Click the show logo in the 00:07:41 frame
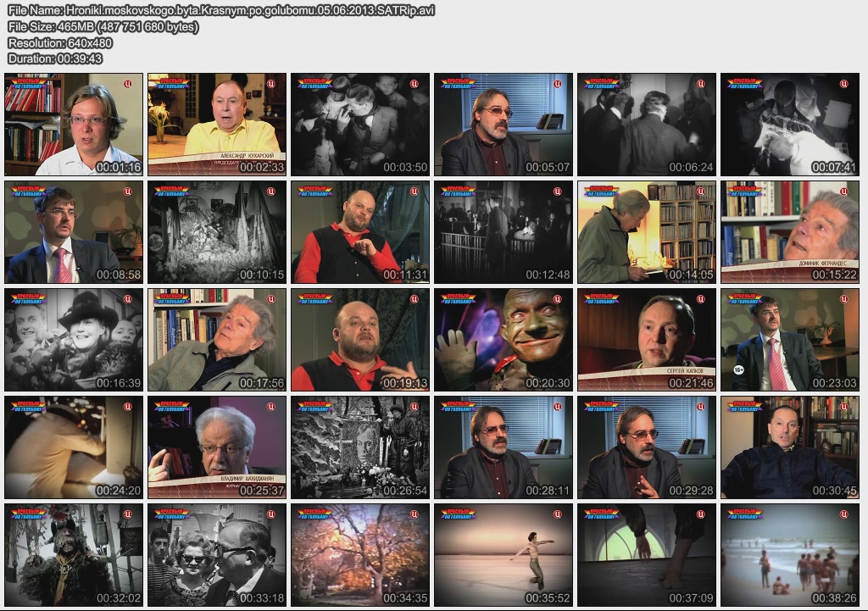The width and height of the screenshot is (868, 611). click(744, 84)
